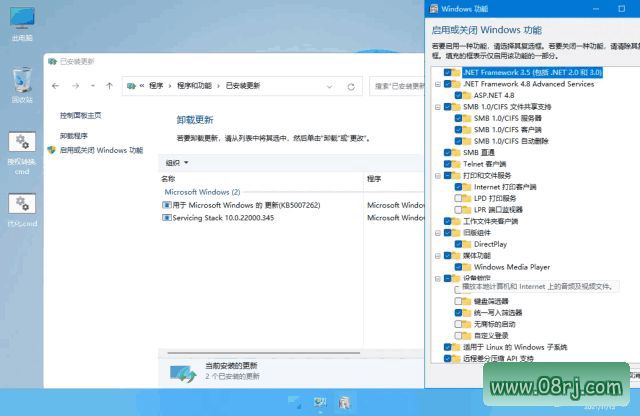Sort by the 名称 column header
Viewport: 640px width, 416px height.
[x=168, y=179]
